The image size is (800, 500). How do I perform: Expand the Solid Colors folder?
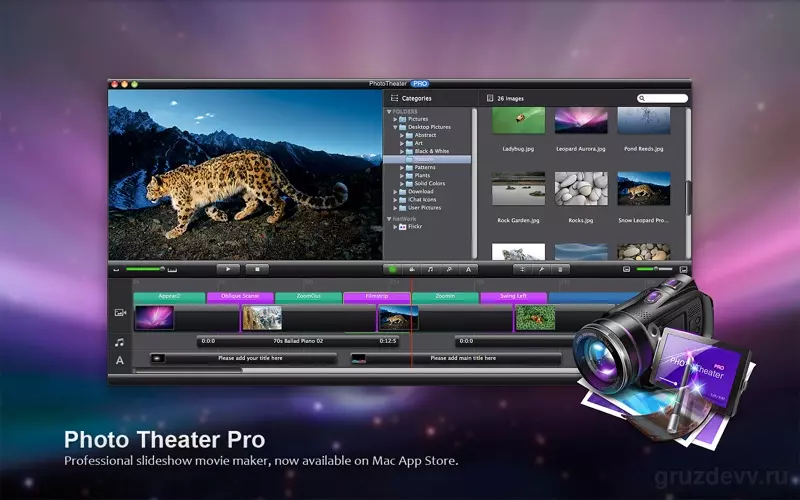402,184
